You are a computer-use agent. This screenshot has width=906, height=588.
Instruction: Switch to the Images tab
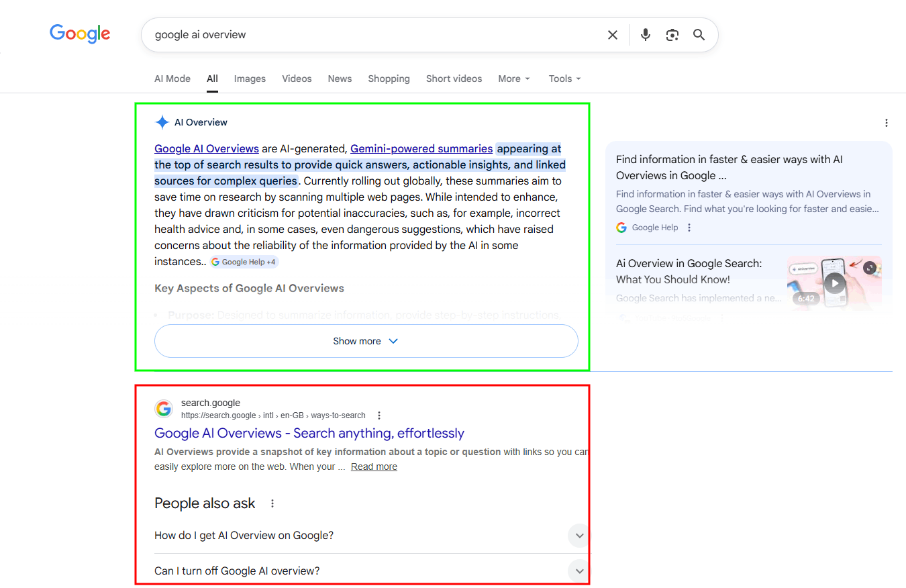point(250,79)
